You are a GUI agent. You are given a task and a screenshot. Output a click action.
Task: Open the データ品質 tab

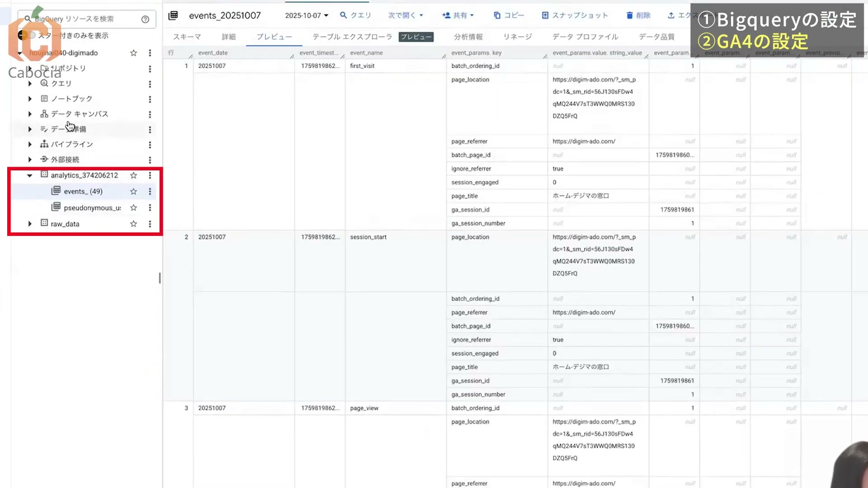click(x=657, y=37)
